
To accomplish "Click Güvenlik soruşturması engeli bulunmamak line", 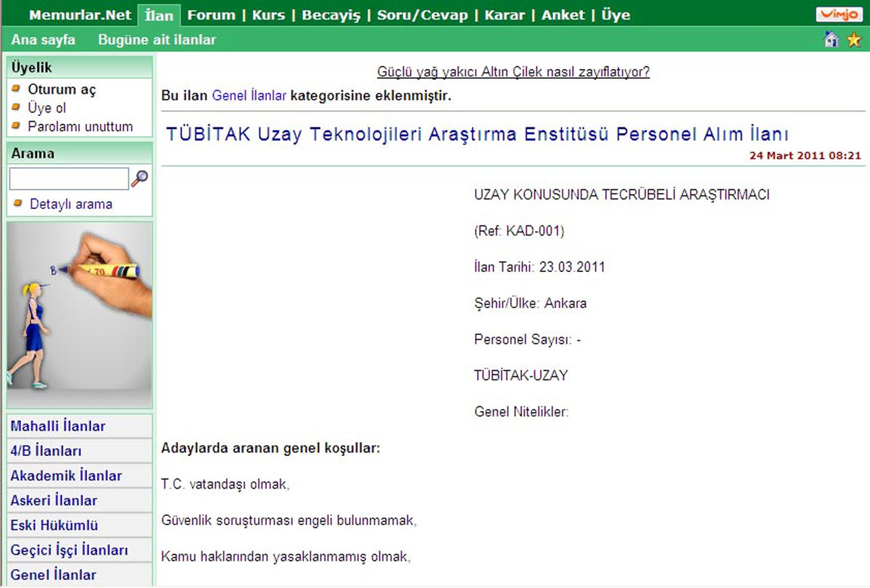I will pos(289,521).
